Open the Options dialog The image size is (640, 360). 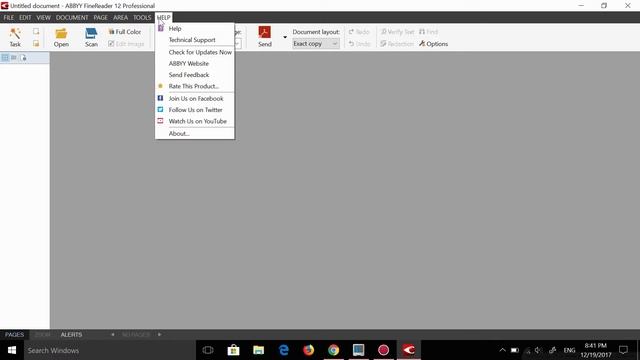point(433,44)
